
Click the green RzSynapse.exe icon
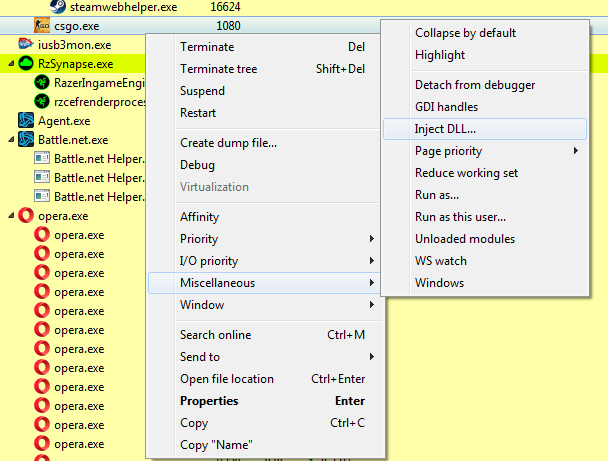tap(26, 64)
